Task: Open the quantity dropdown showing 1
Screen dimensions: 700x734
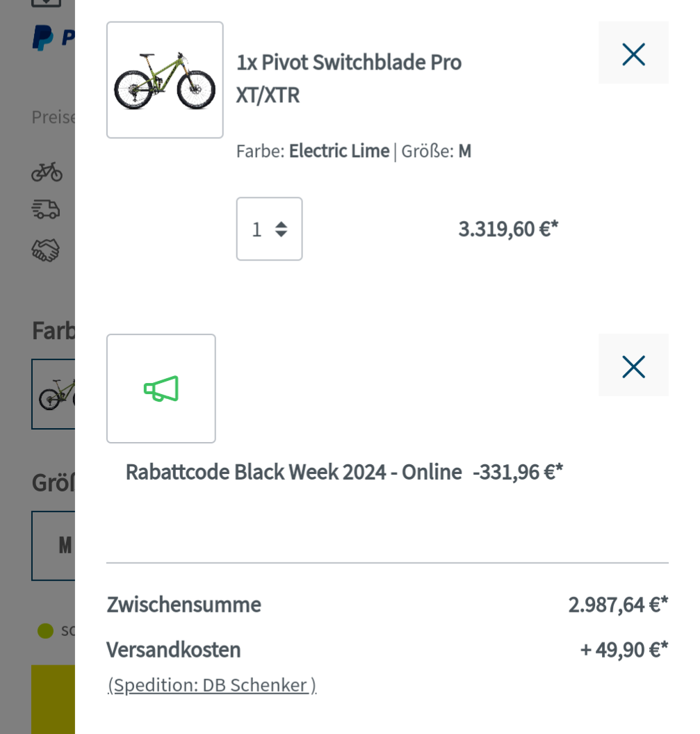Action: [269, 229]
